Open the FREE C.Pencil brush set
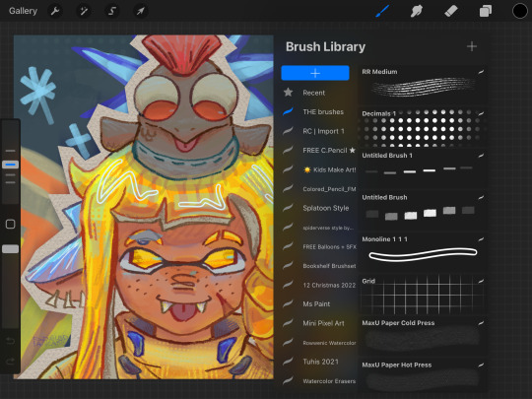Image resolution: width=532 pixels, height=399 pixels. tap(319, 151)
